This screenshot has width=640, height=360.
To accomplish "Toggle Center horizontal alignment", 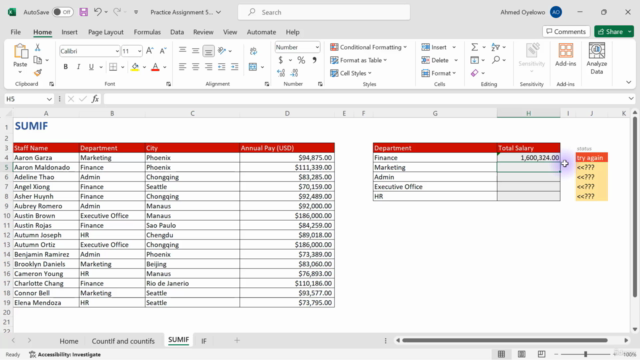I will coord(196,67).
